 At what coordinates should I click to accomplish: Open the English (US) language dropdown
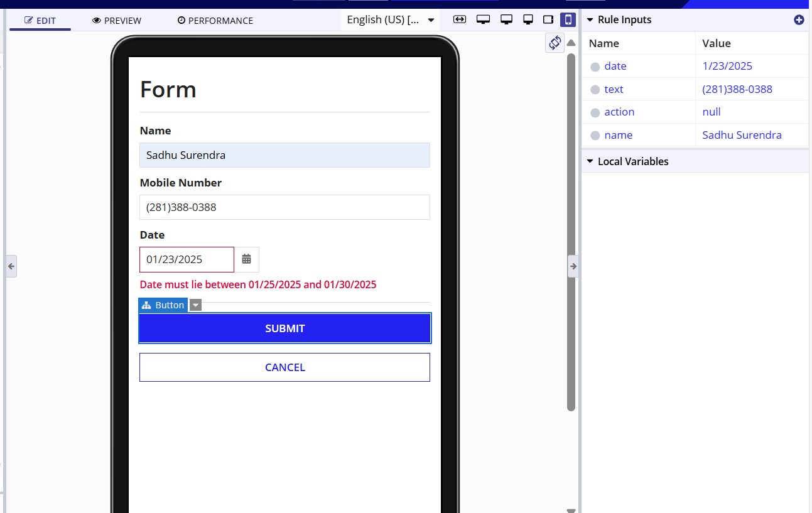[391, 19]
